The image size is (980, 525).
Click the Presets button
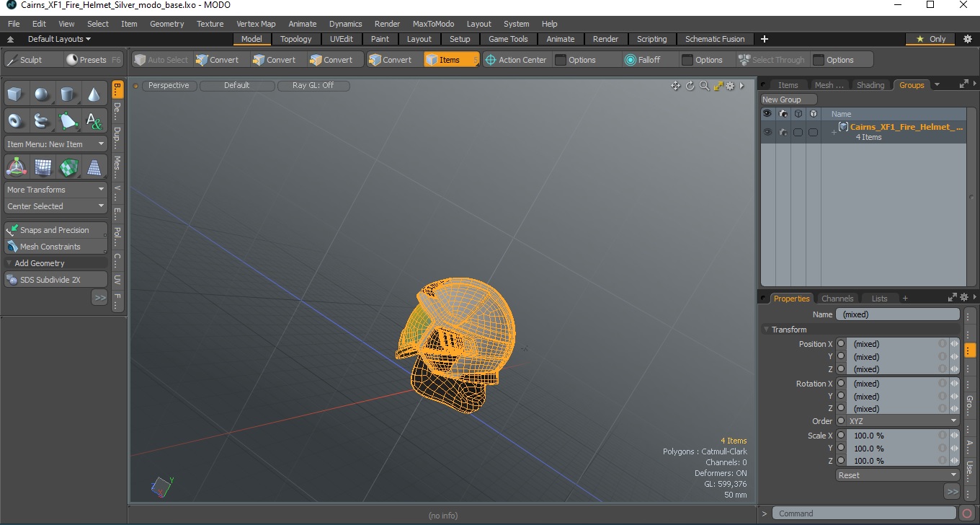(93, 60)
